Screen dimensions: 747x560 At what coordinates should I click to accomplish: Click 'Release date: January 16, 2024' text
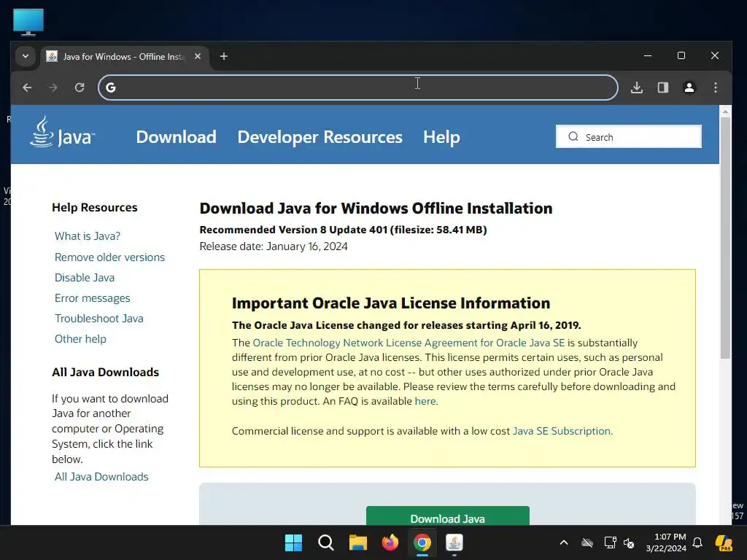(274, 246)
